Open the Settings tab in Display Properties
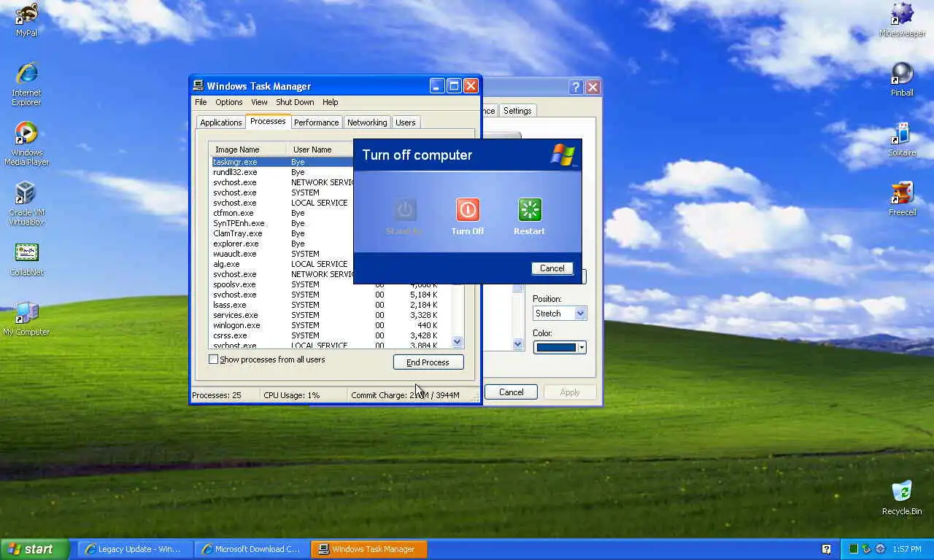 tap(517, 111)
